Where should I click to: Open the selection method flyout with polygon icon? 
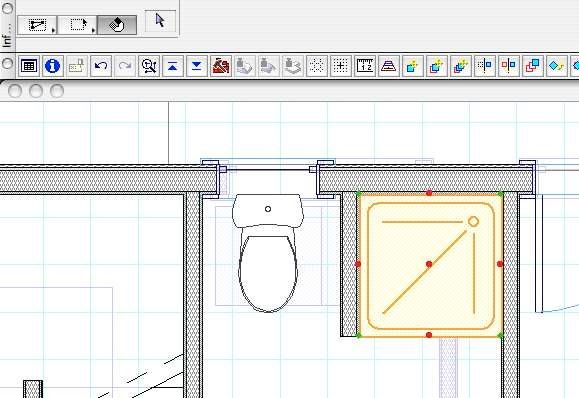click(x=37, y=25)
